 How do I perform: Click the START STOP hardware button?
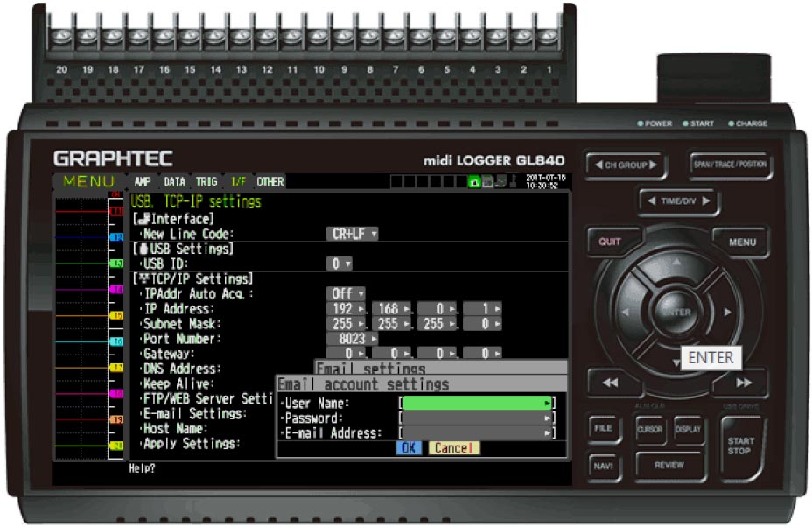point(740,446)
